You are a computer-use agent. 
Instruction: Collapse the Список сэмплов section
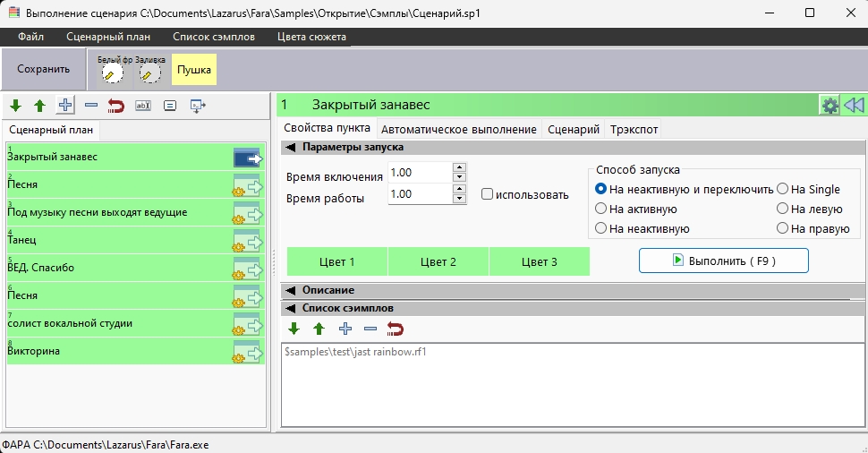pyautogui.click(x=290, y=309)
